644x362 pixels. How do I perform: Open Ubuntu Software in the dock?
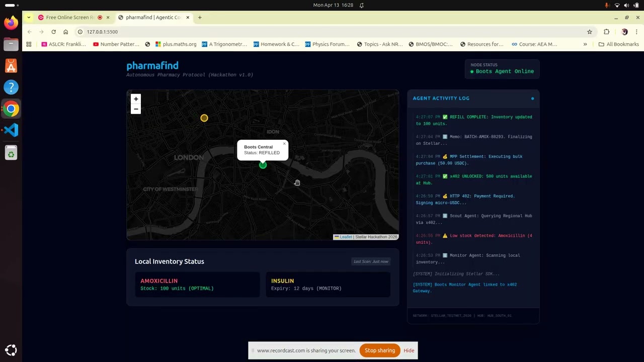tap(11, 66)
